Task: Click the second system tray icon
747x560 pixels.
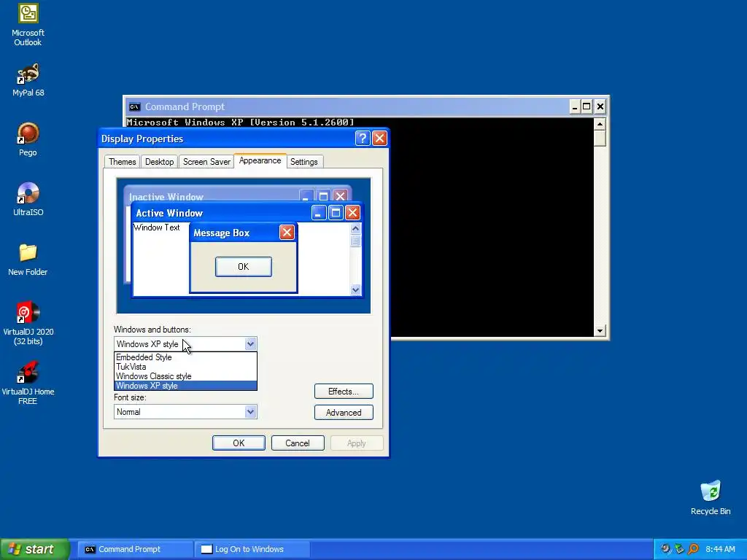Action: coord(679,549)
